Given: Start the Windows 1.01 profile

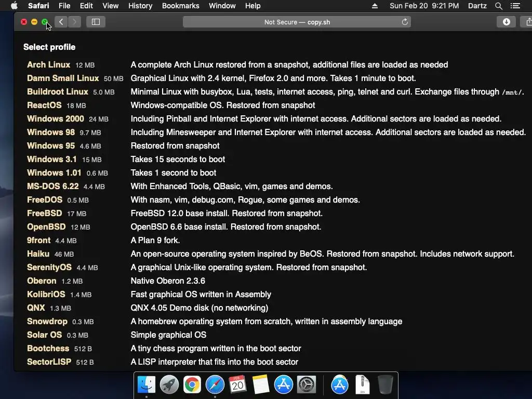Looking at the screenshot, I should pos(54,172).
